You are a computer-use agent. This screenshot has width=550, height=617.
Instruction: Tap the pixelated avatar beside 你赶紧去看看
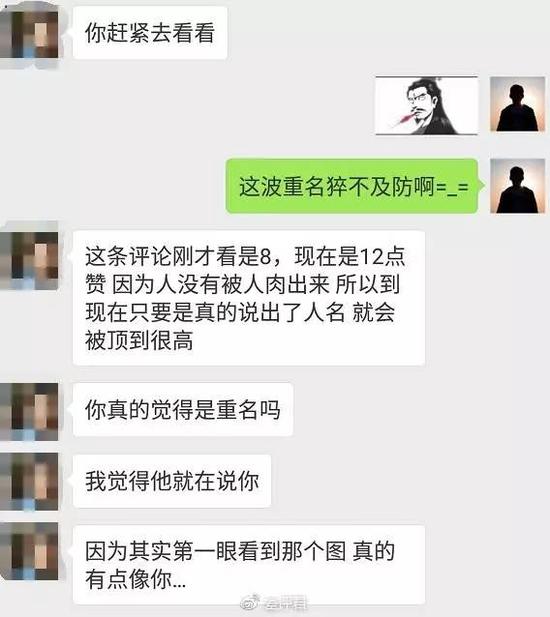pos(30,35)
